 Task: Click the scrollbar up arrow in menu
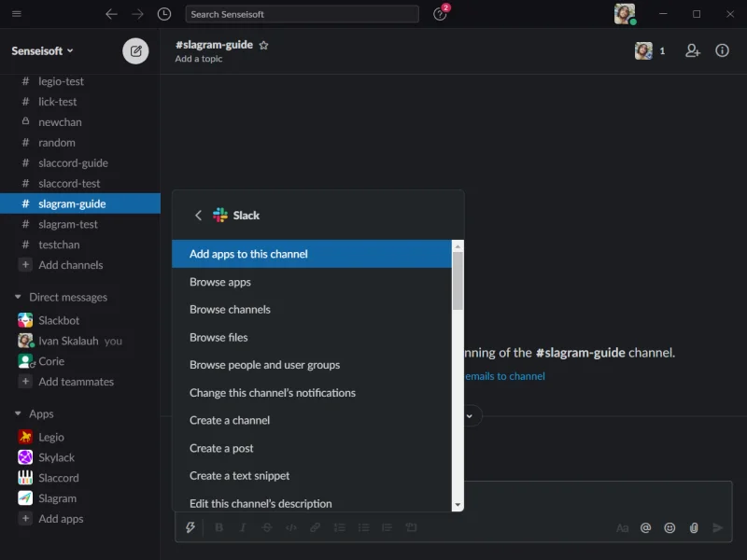pyautogui.click(x=458, y=246)
